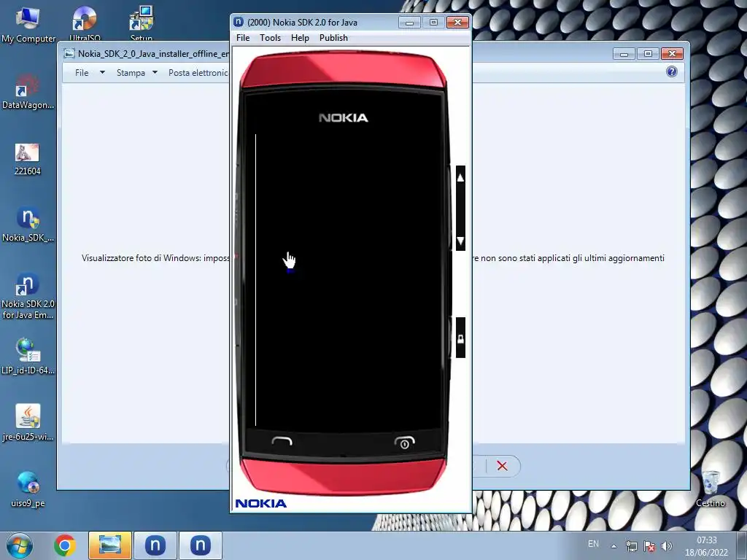
Task: Open Stampa dropdown in Photo Viewer window
Action: click(x=136, y=72)
